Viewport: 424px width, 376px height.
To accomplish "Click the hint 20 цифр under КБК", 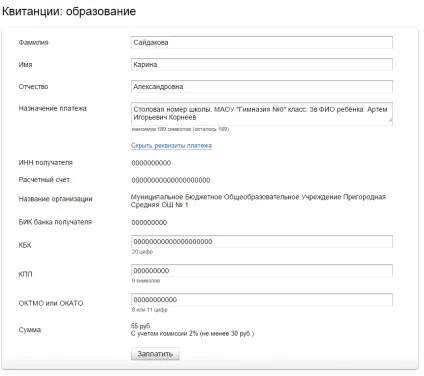I will [142, 252].
